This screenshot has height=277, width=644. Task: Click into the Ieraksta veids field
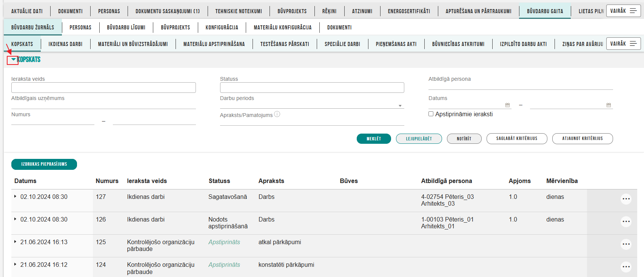click(103, 88)
